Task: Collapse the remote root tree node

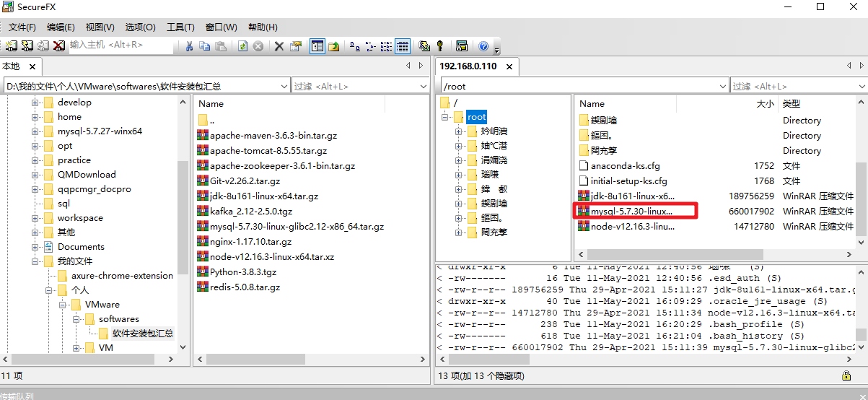Action: 445,117
